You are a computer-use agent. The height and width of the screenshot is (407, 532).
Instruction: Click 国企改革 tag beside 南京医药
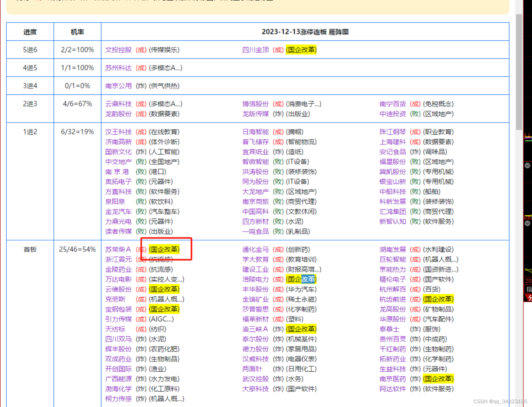(x=438, y=379)
